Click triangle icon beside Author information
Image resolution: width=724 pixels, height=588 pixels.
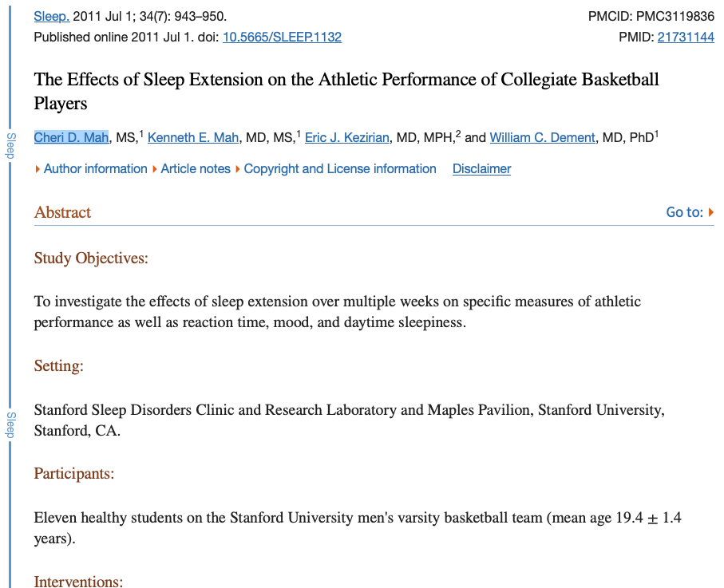pos(38,169)
